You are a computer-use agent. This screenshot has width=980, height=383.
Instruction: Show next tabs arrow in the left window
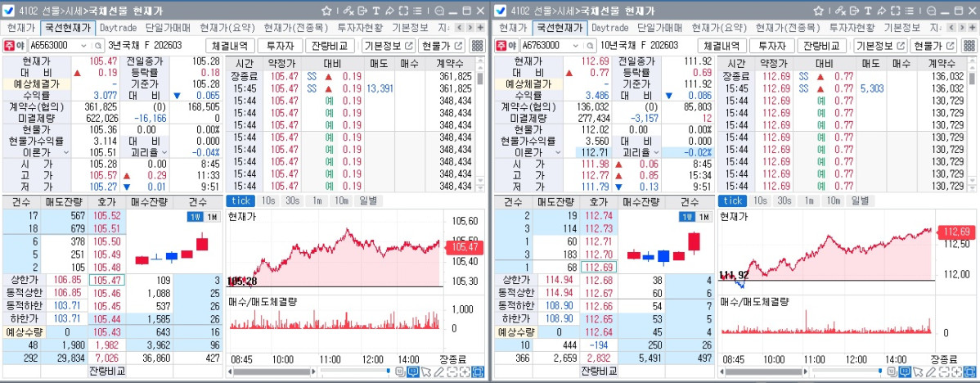coord(470,28)
